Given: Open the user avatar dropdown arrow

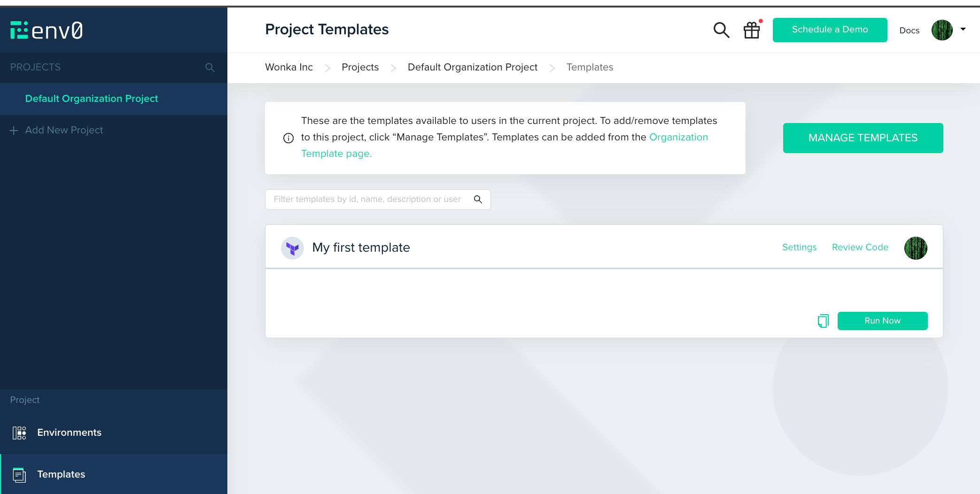Looking at the screenshot, I should (963, 30).
